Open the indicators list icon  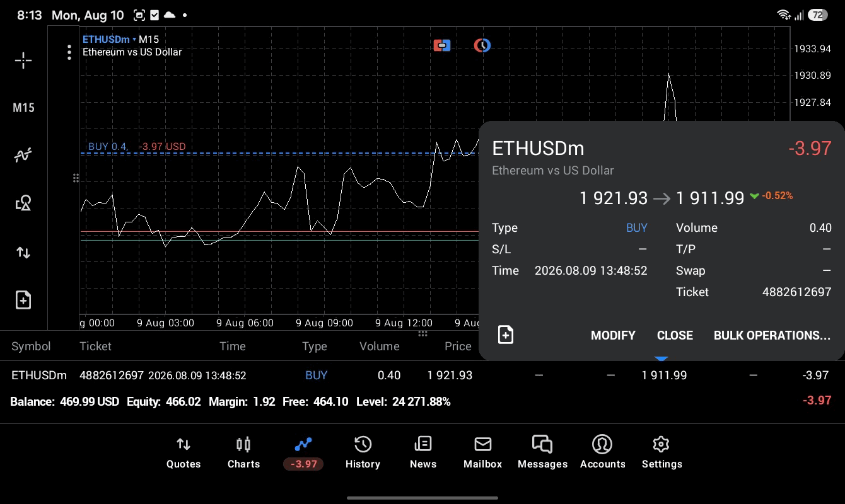tap(23, 155)
